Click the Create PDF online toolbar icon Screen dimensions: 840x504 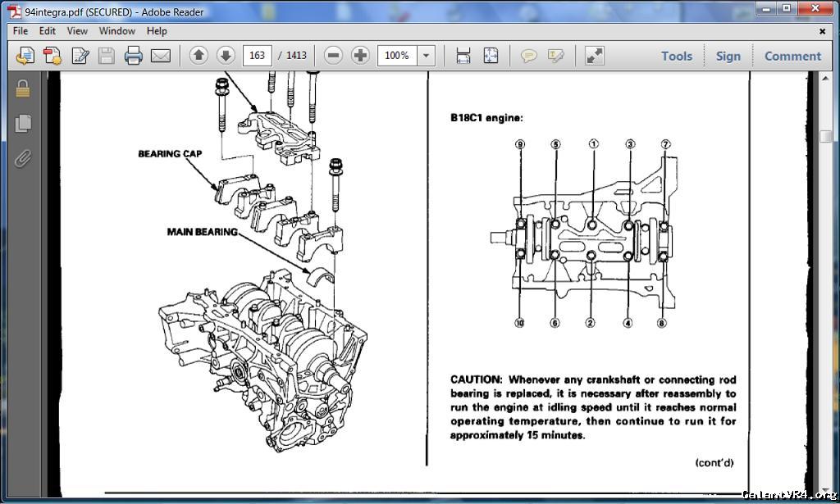[x=25, y=56]
